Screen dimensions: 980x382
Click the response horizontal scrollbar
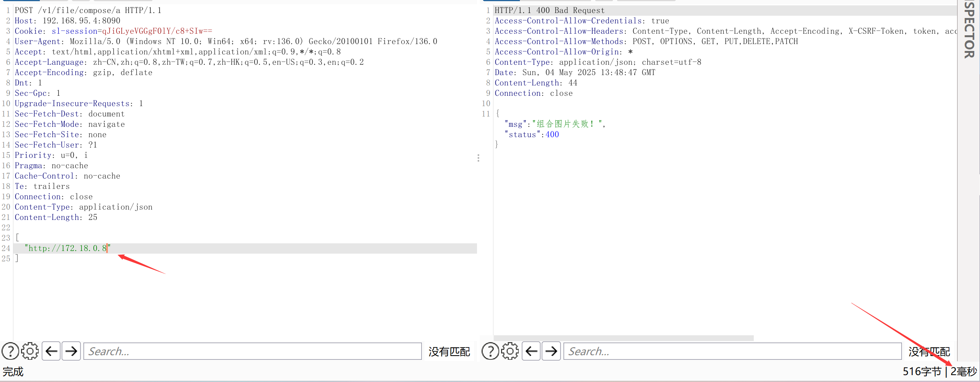click(623, 338)
